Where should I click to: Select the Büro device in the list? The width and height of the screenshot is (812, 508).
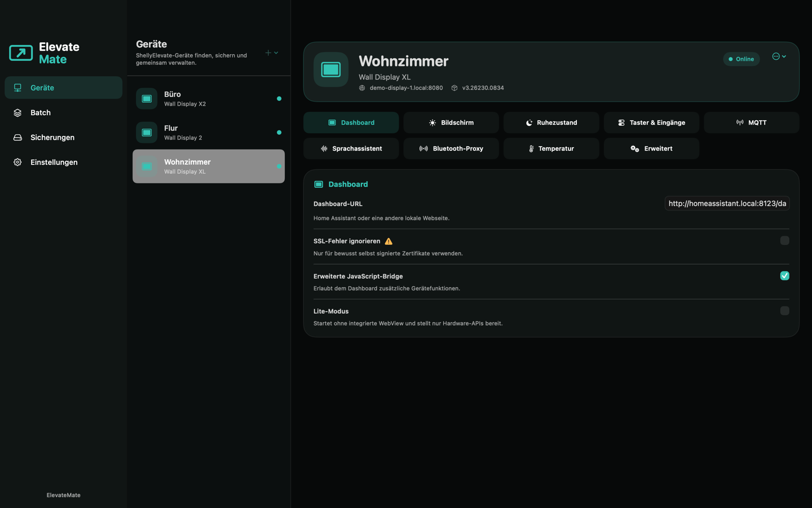pos(209,99)
